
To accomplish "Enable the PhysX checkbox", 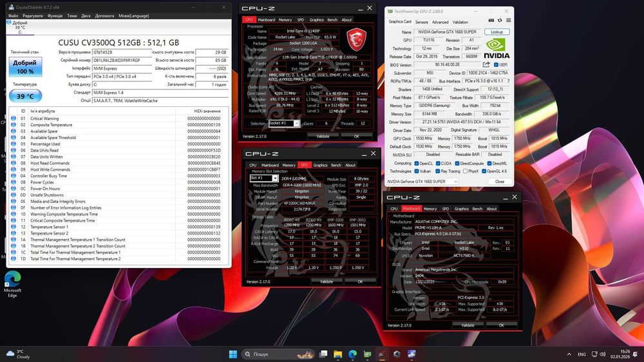I will click(465, 171).
